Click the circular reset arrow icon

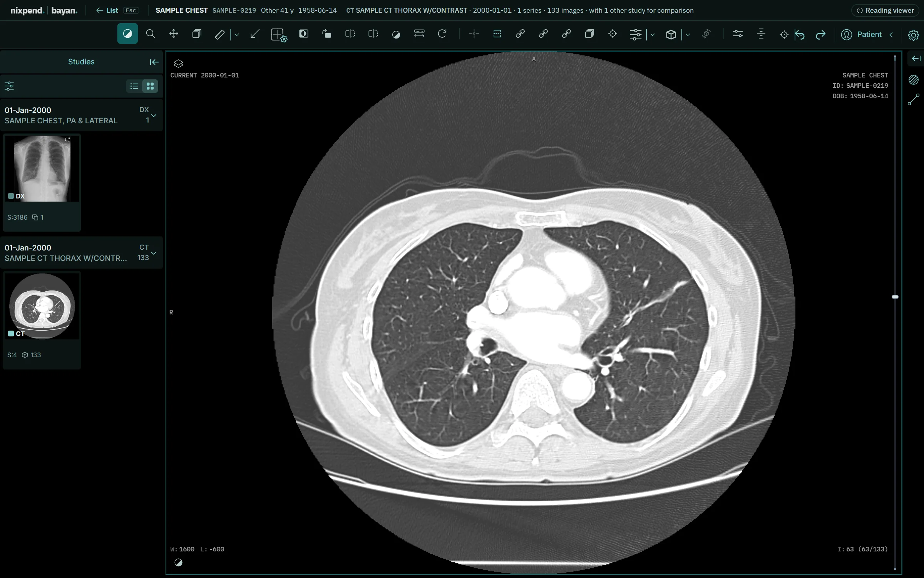tap(442, 34)
